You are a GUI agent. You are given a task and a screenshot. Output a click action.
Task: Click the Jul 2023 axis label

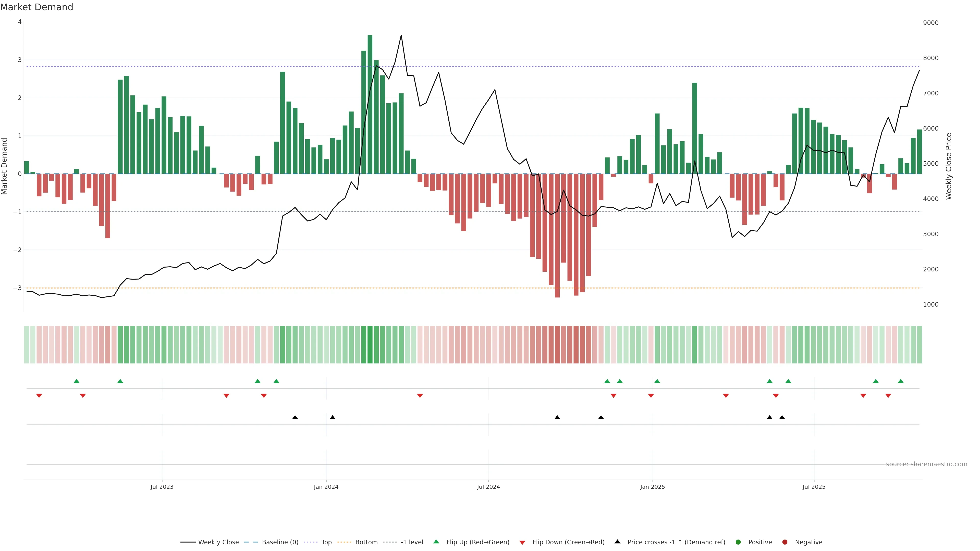(162, 487)
